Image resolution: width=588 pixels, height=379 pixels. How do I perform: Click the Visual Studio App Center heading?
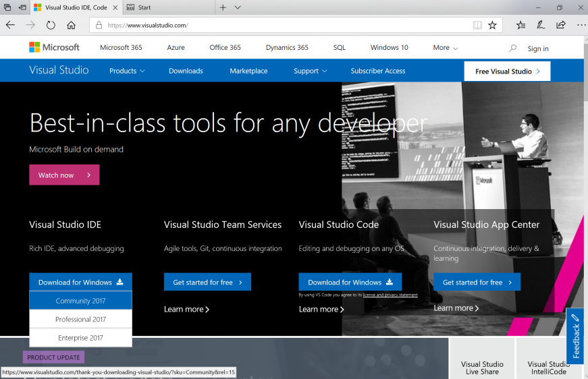tap(486, 225)
